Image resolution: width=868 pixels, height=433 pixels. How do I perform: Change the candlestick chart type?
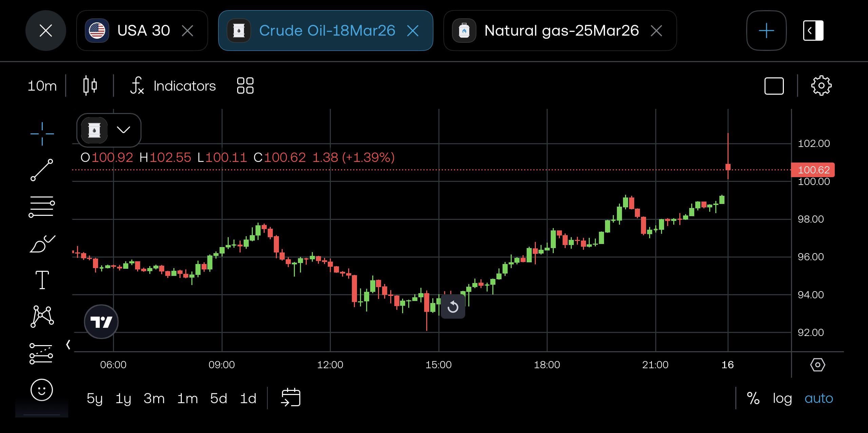tap(90, 86)
